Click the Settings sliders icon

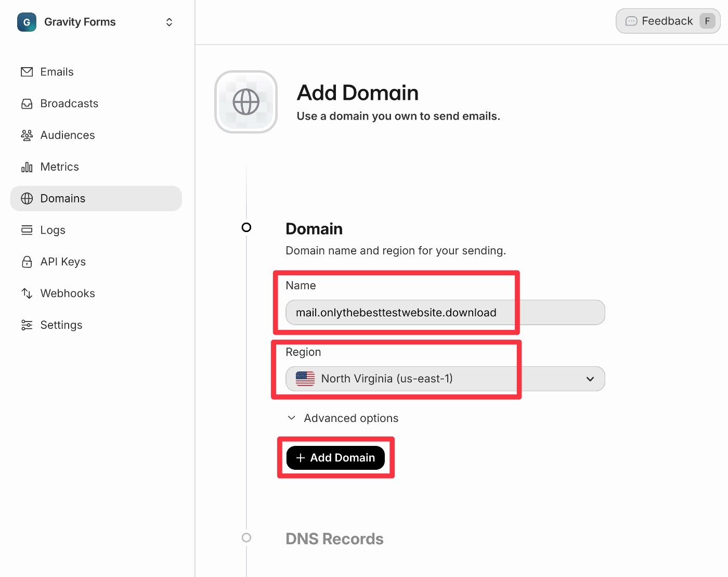pos(27,325)
